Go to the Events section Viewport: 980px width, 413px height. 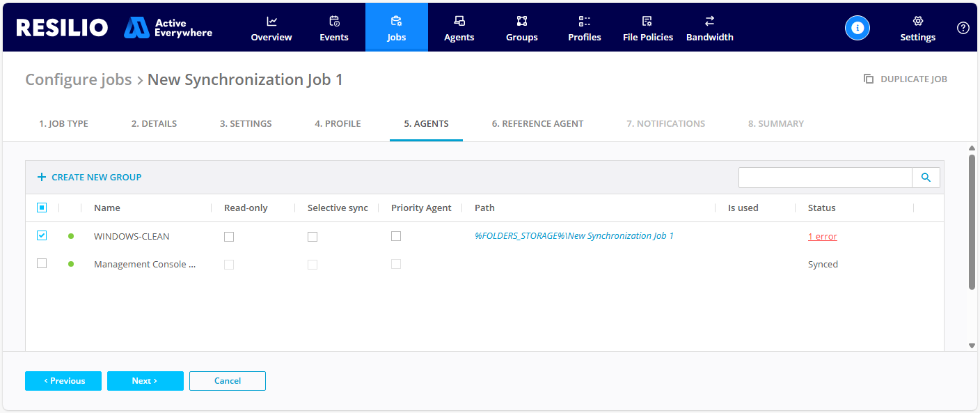334,22
